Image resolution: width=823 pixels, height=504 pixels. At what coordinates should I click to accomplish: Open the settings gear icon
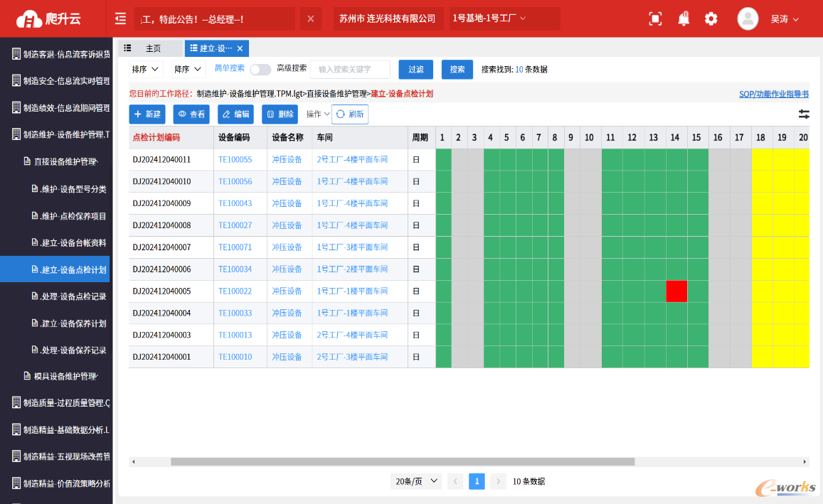point(711,19)
